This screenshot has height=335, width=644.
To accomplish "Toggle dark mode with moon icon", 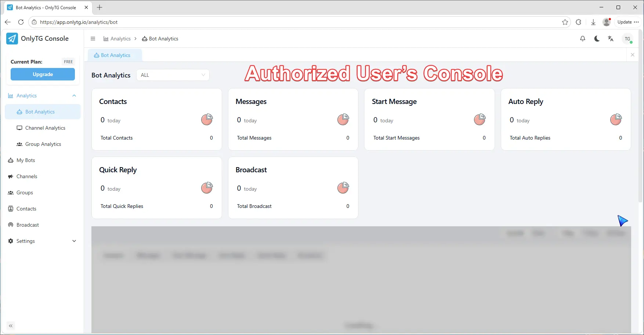I will 597,39.
